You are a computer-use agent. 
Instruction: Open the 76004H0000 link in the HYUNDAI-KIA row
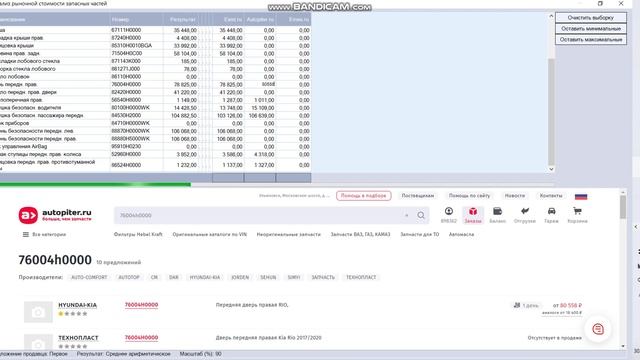click(x=141, y=305)
